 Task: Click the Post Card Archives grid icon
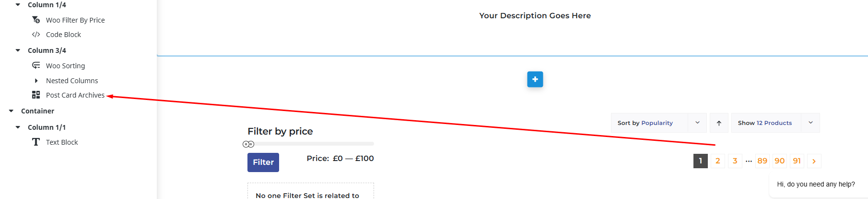click(x=36, y=95)
